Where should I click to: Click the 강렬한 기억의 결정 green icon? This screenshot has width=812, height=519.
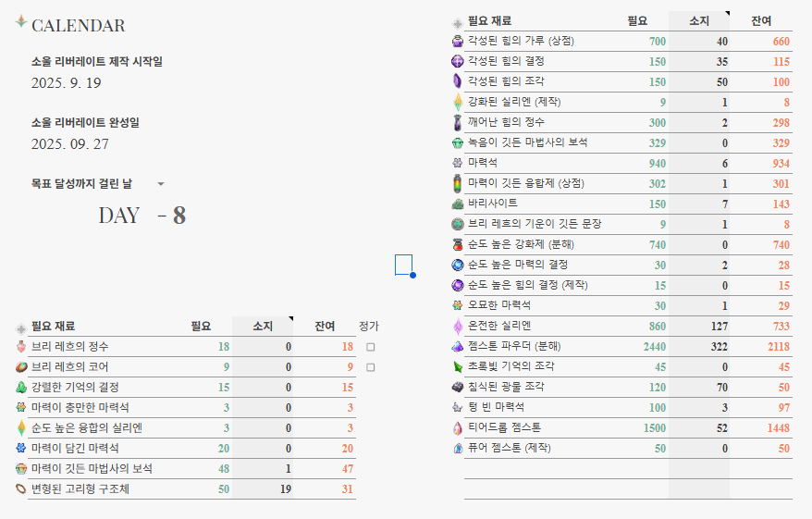click(x=20, y=388)
